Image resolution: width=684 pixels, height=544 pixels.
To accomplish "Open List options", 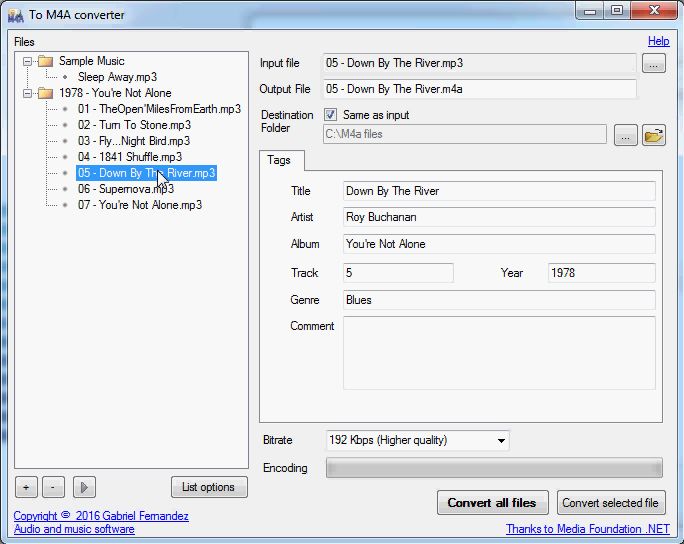I will 209,487.
